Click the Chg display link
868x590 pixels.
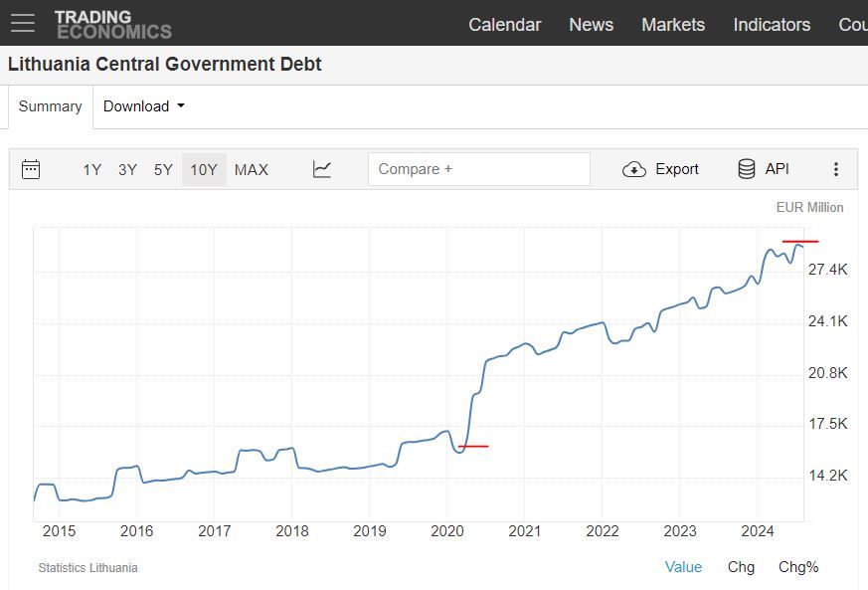coord(741,567)
